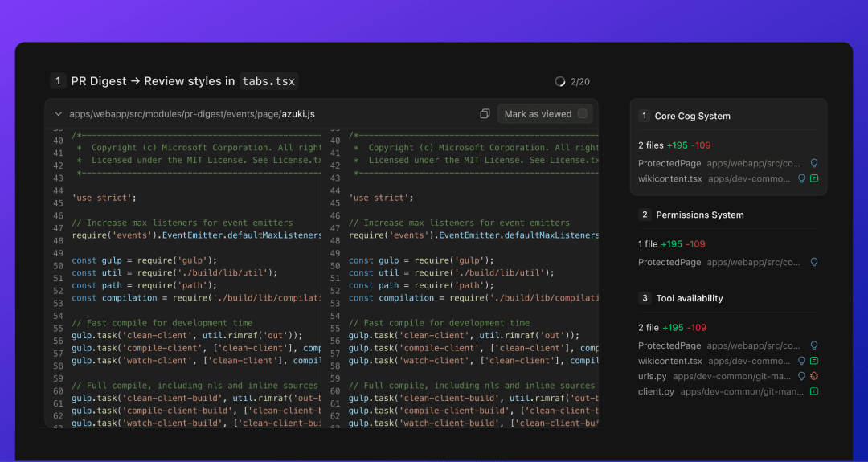The image size is (868, 462).
Task: Click '2 files +195 -109' under Core Cog System
Action: click(674, 145)
